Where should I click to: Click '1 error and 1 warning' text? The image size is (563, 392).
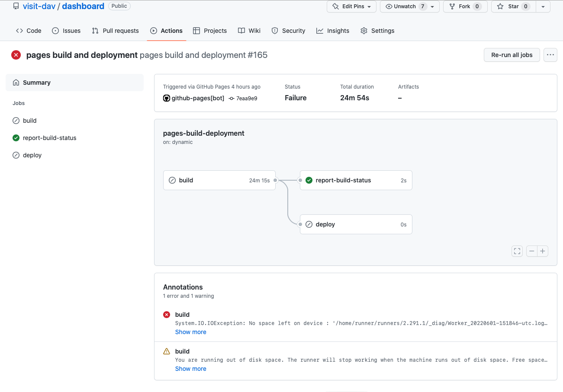(188, 296)
